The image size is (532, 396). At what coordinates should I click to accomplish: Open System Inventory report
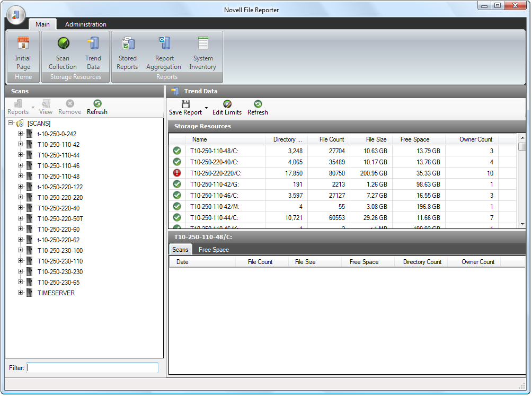pyautogui.click(x=203, y=44)
